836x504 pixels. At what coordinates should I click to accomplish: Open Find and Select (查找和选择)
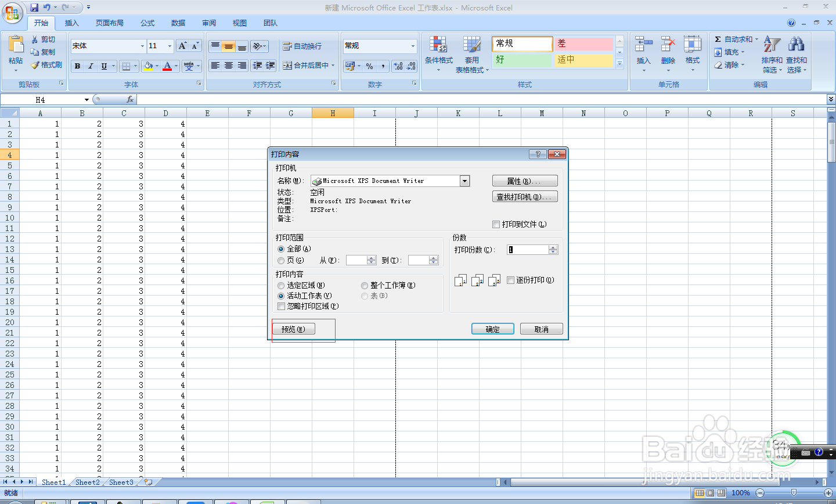point(797,53)
